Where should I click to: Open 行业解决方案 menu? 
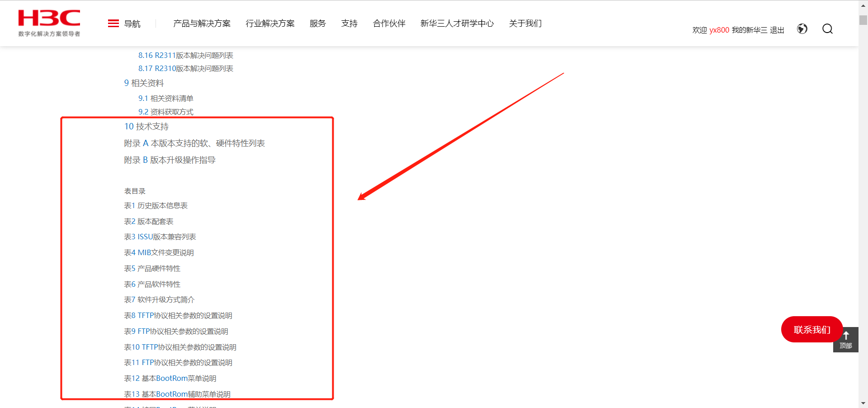270,24
